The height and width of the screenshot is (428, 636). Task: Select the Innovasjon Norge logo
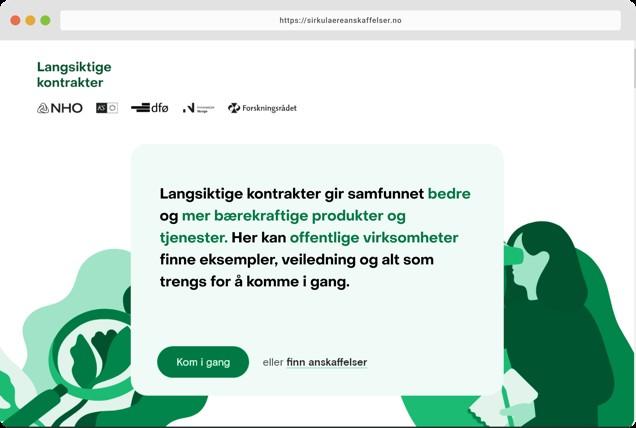(x=198, y=108)
